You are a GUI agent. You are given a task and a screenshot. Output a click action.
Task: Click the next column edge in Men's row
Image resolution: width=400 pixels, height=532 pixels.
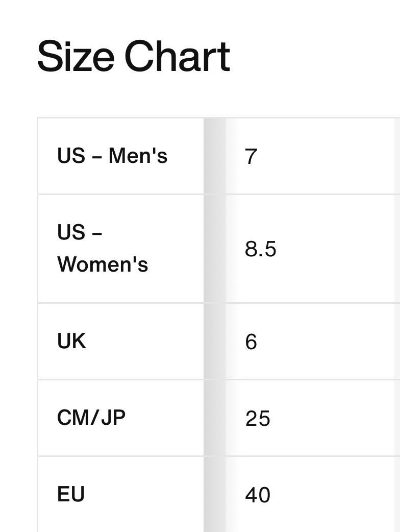[397, 156]
